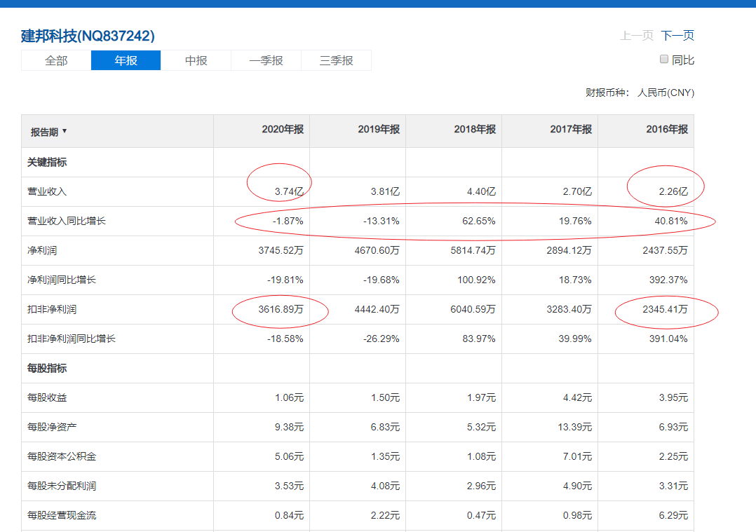Click the 下一页 link
The image size is (756, 532).
click(x=677, y=36)
